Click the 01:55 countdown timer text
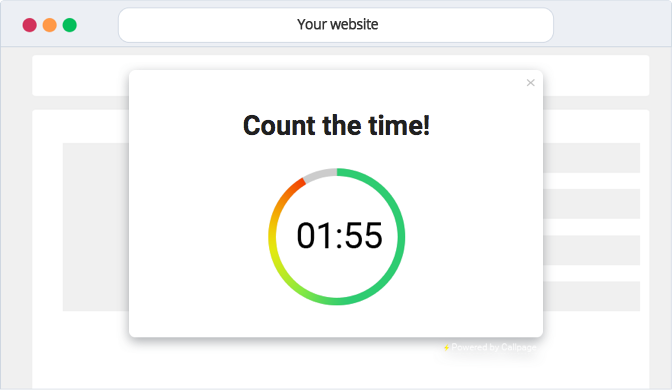This screenshot has height=390, width=672. tap(339, 235)
